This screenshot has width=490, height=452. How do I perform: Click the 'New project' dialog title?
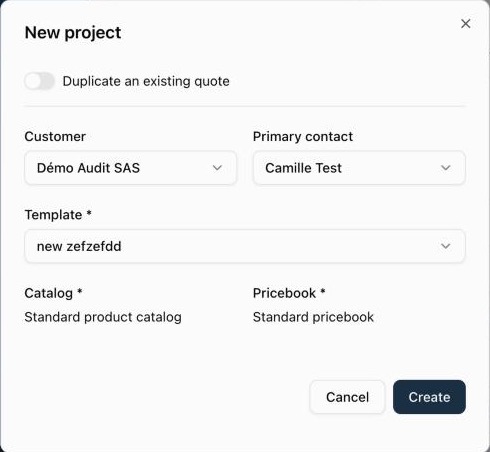coord(73,33)
